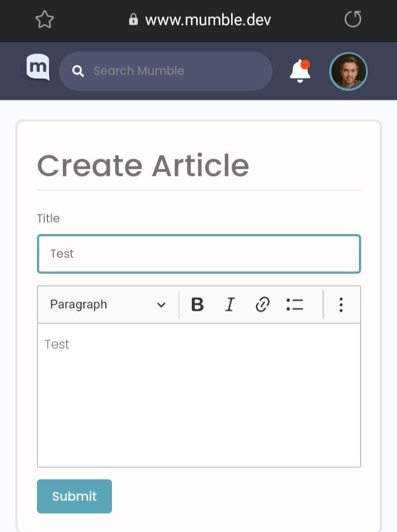The width and height of the screenshot is (397, 532).
Task: Click the Create Article heading
Action: click(x=143, y=165)
